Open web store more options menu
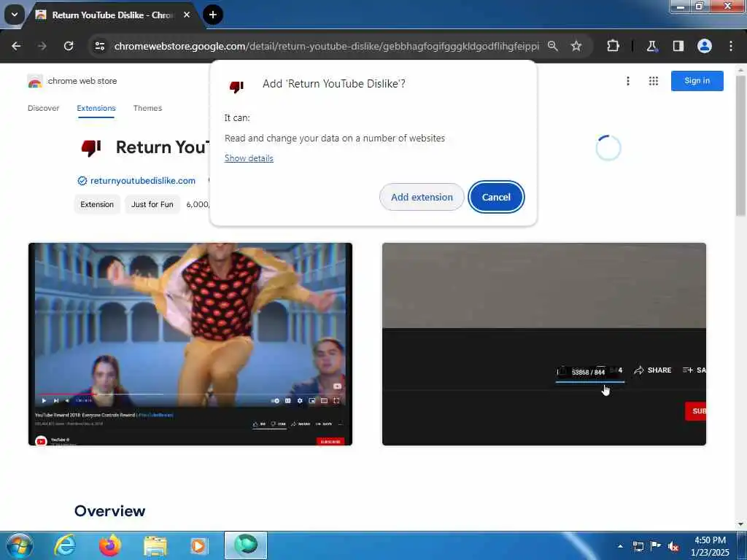The width and height of the screenshot is (747, 560). (x=628, y=81)
